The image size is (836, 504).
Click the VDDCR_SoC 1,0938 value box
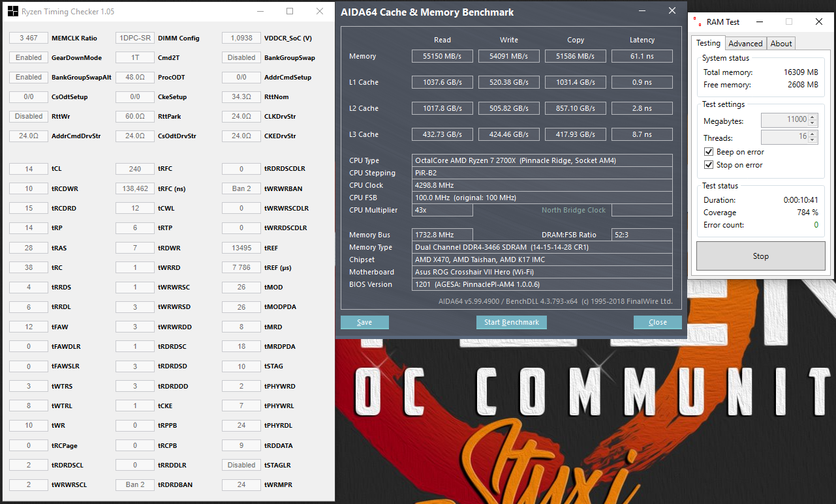point(241,38)
